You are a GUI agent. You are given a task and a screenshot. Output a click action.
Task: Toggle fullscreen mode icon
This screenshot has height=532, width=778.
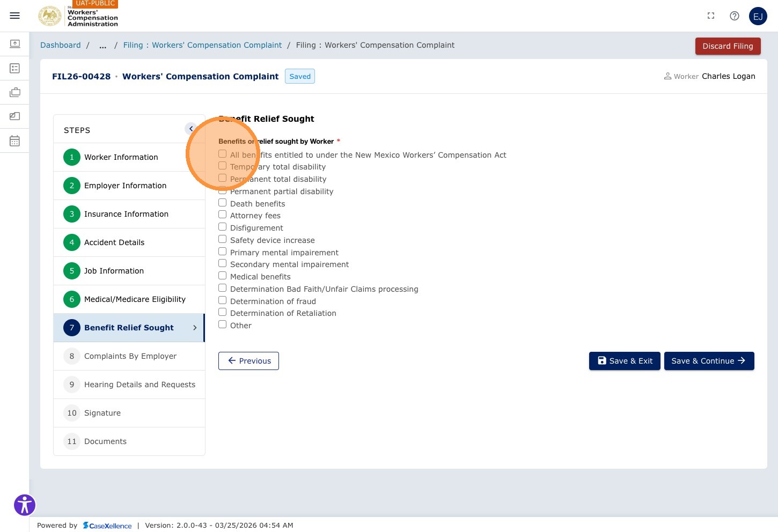click(711, 16)
